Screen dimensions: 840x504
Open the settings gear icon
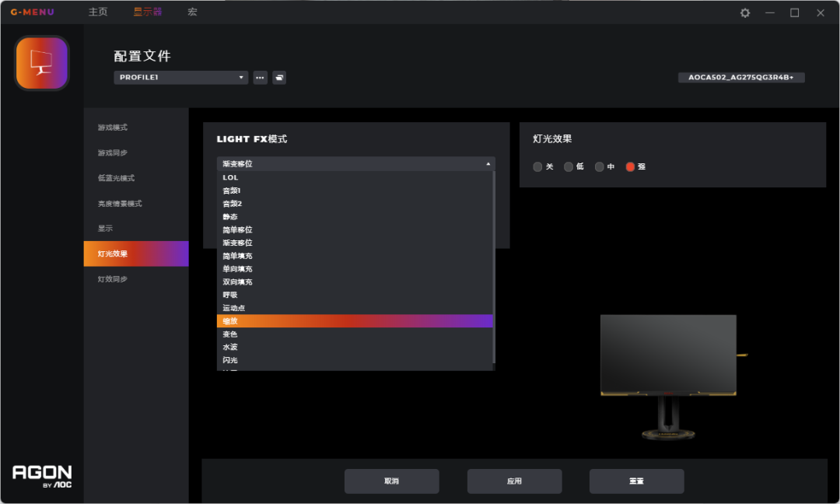tap(744, 13)
